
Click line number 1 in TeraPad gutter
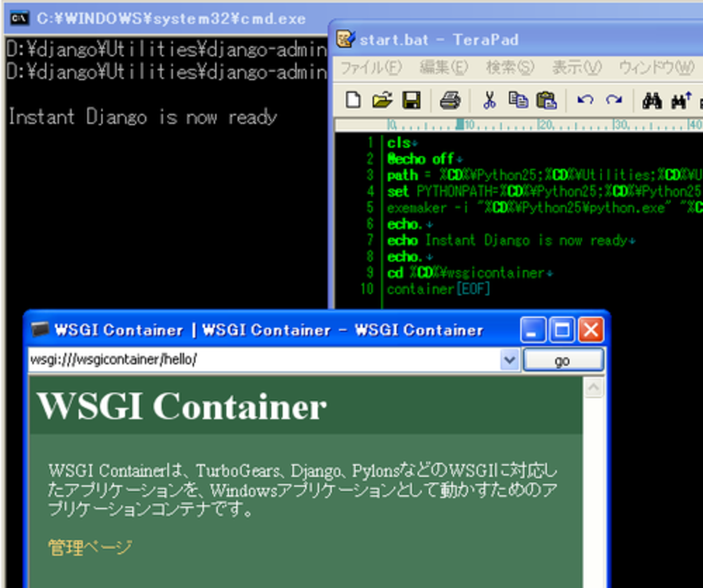tap(370, 143)
